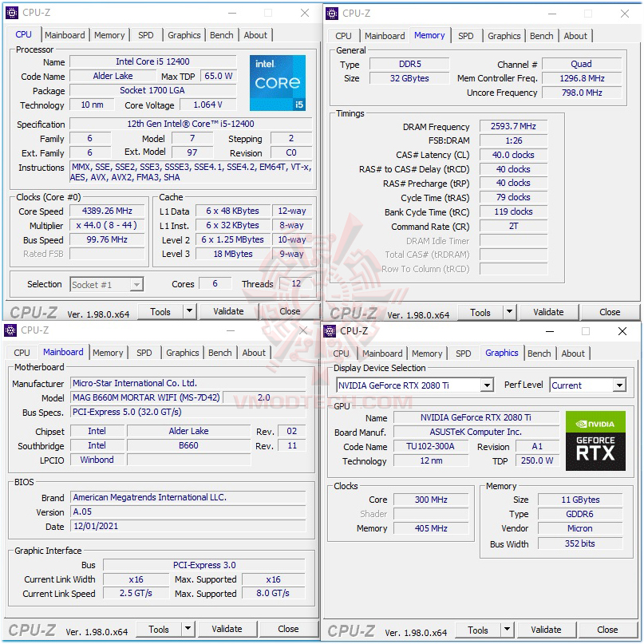Screen dimensions: 644x644
Task: Click the Validate button in the CPU window
Action: pos(229,311)
